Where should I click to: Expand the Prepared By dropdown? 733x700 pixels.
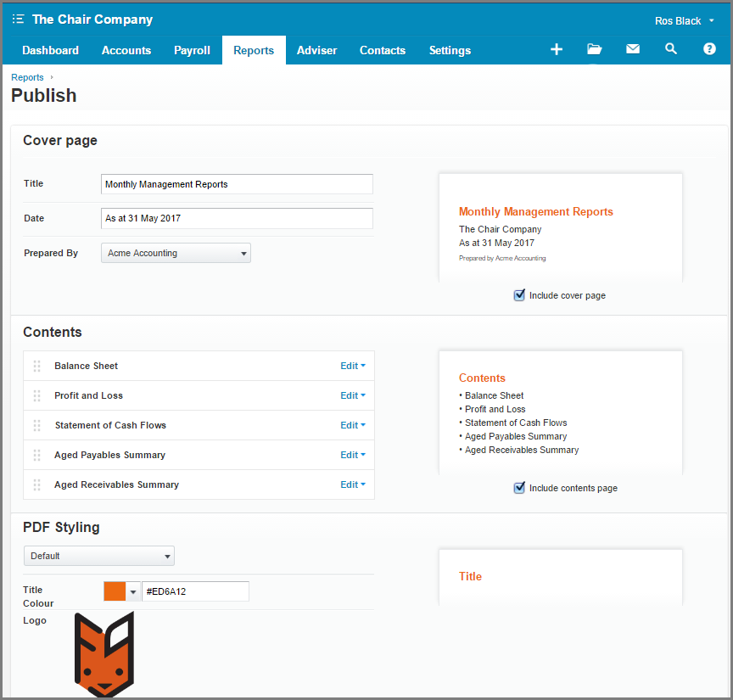tap(176, 253)
